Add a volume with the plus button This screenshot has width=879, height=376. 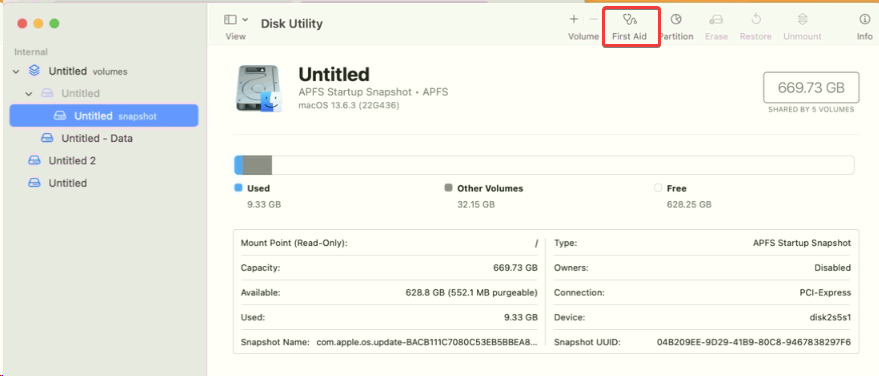click(x=573, y=20)
